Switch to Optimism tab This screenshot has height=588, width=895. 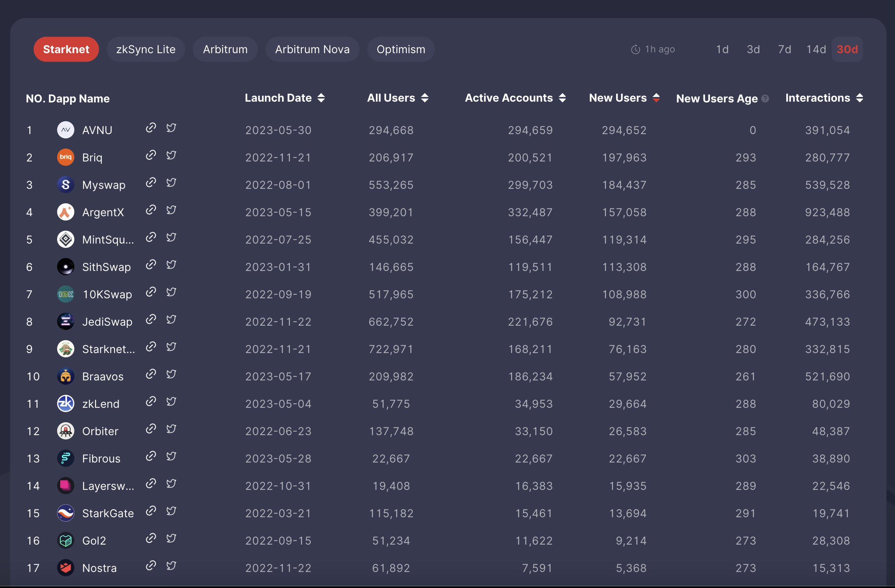pos(401,49)
